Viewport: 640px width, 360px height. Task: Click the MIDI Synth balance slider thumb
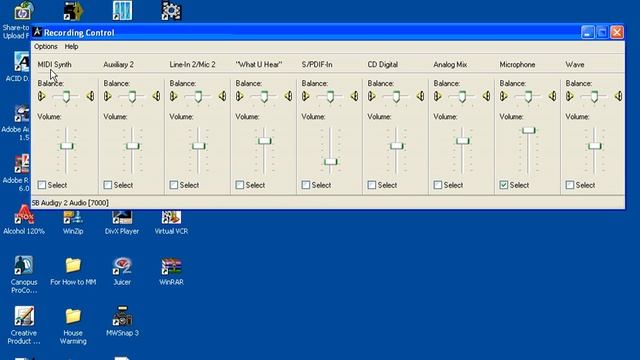[66, 97]
